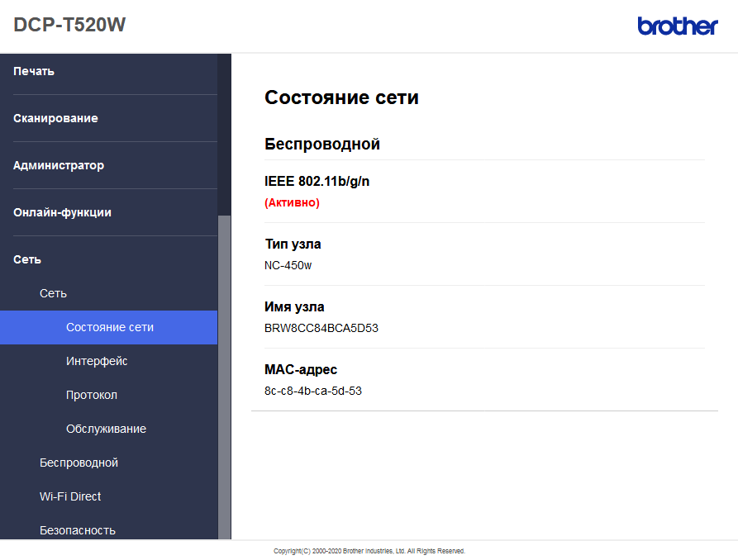Open the Обслуживание page
This screenshot has width=738, height=560.
[106, 429]
